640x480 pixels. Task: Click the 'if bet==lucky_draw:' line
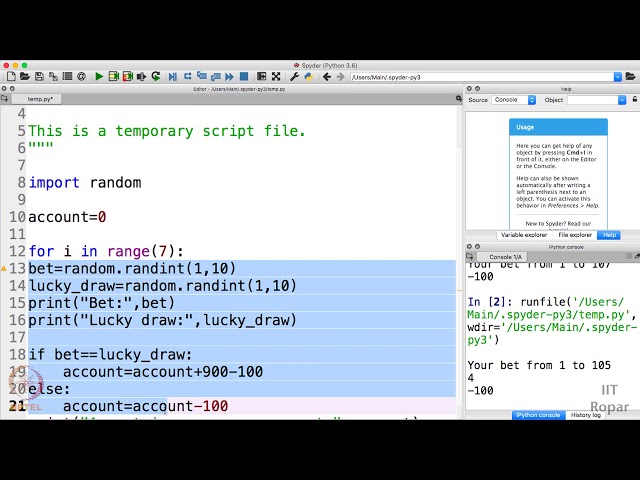coord(110,354)
